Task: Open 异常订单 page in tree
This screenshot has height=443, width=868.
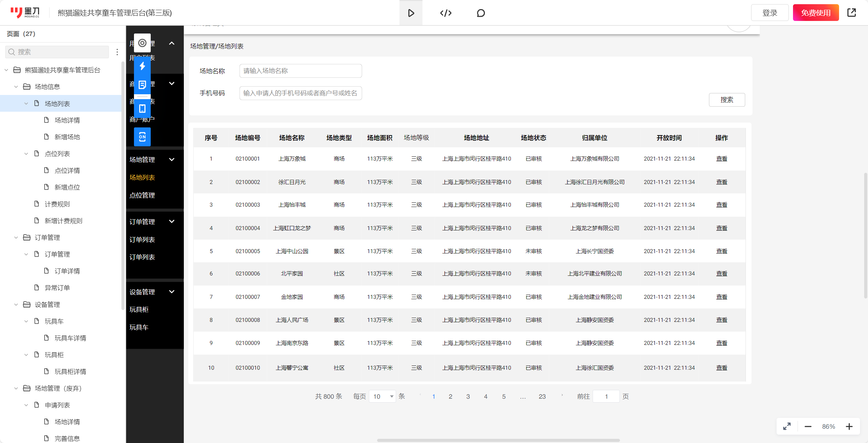Action: pyautogui.click(x=57, y=288)
